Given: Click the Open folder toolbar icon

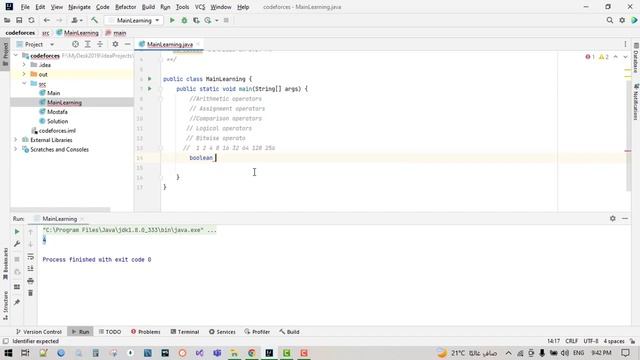Looking at the screenshot, I should [7, 20].
